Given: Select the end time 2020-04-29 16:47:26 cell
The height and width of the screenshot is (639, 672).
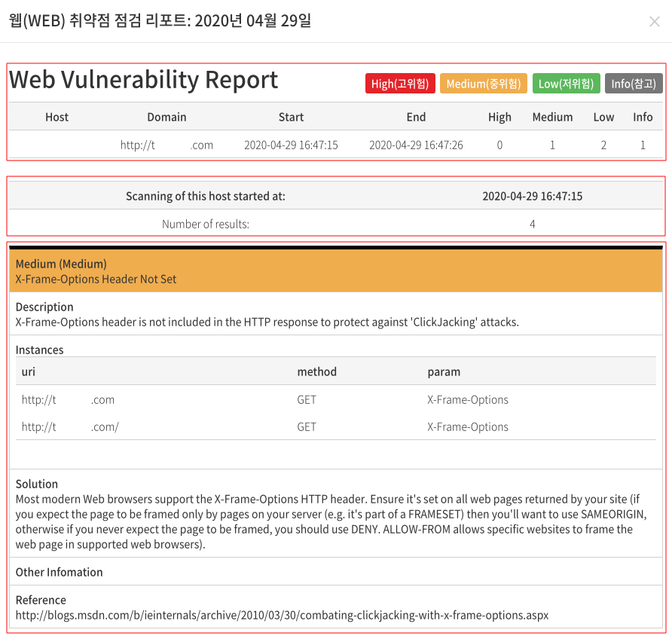Looking at the screenshot, I should tap(416, 145).
